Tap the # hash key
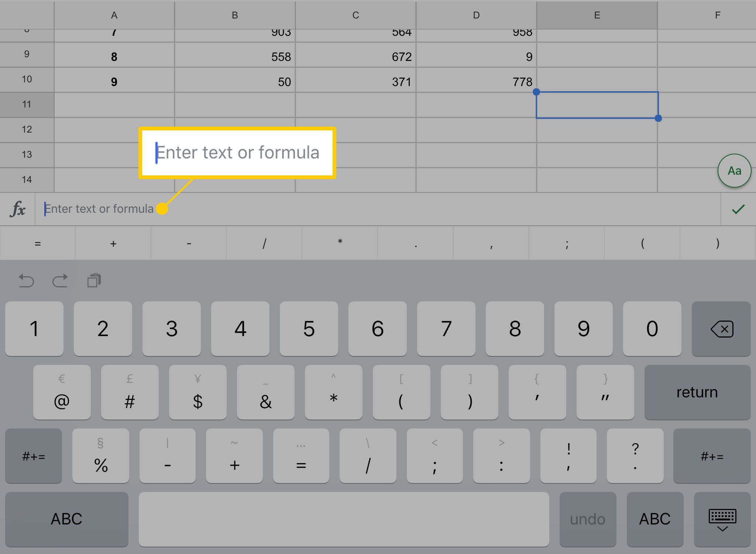Viewport: 756px width, 554px height. [x=130, y=392]
